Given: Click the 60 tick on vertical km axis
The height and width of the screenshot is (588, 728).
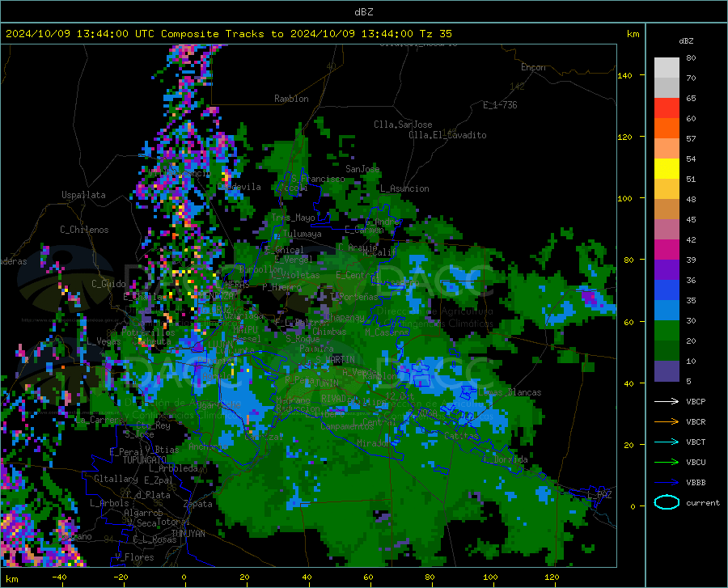Looking at the screenshot, I should pos(629,322).
